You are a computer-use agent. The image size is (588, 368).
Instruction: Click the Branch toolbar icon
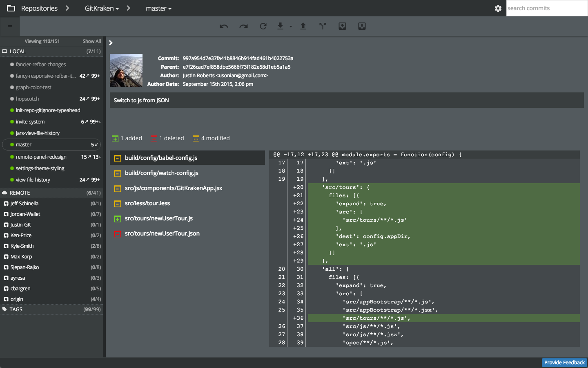tap(323, 26)
